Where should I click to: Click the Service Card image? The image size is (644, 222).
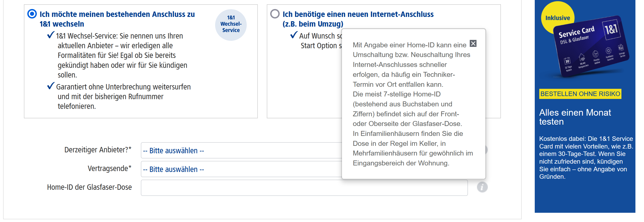click(591, 47)
